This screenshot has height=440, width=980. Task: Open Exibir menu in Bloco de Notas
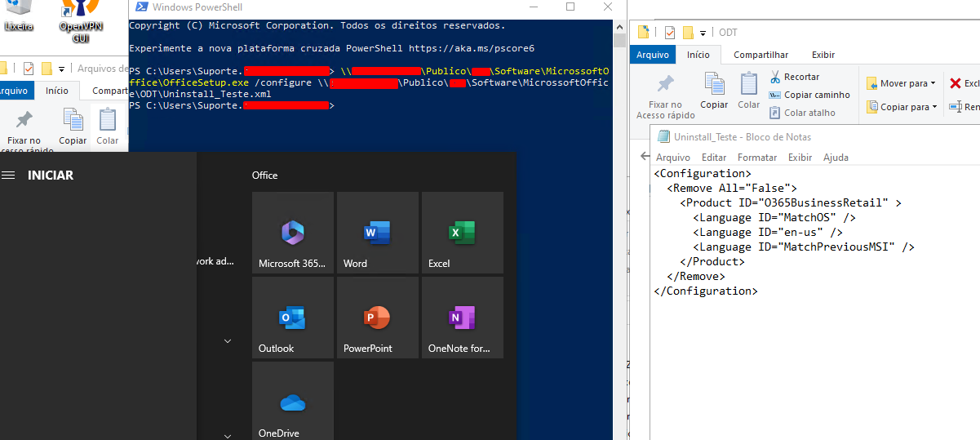pos(800,158)
